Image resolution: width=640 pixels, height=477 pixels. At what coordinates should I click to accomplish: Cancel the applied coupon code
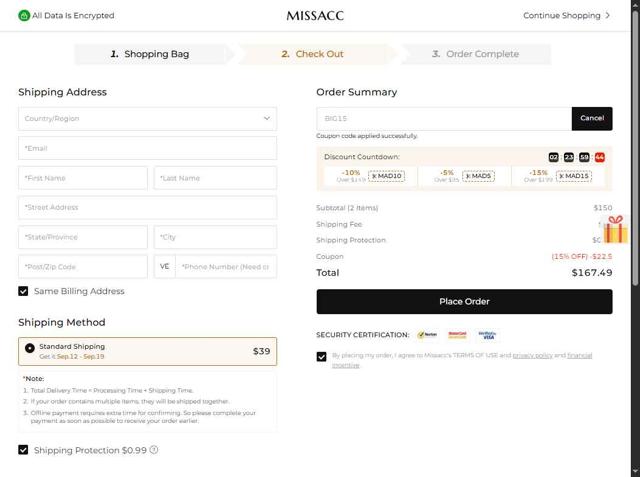(592, 118)
